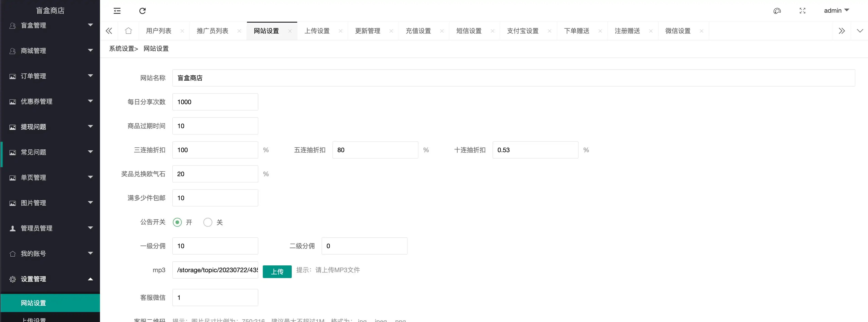868x322 pixels.
Task: Open 我的账号 sidebar menu
Action: [50, 254]
